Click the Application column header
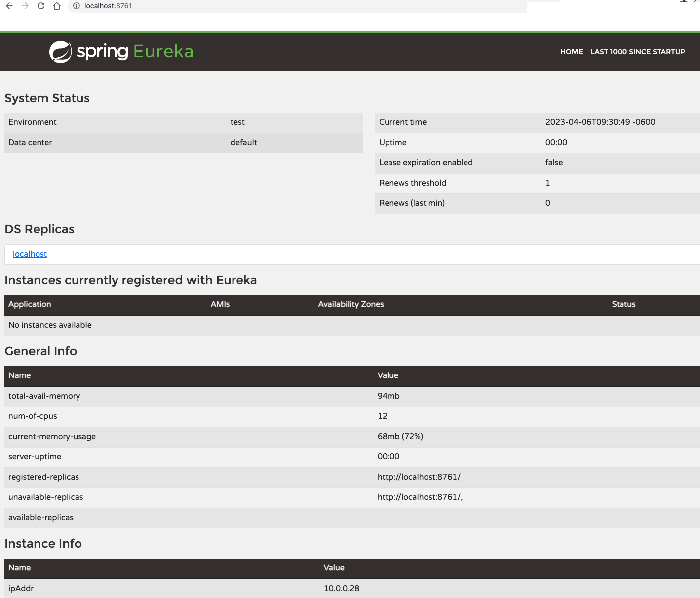This screenshot has height=598, width=700. [30, 304]
